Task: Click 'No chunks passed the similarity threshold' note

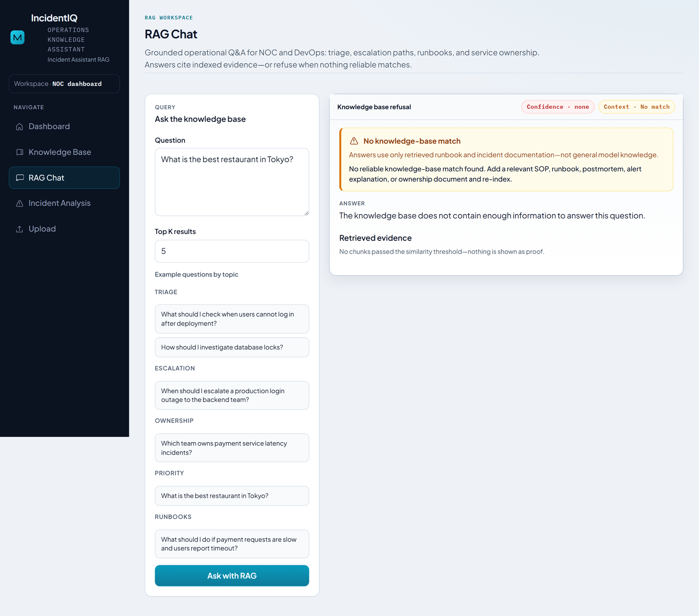Action: [442, 252]
